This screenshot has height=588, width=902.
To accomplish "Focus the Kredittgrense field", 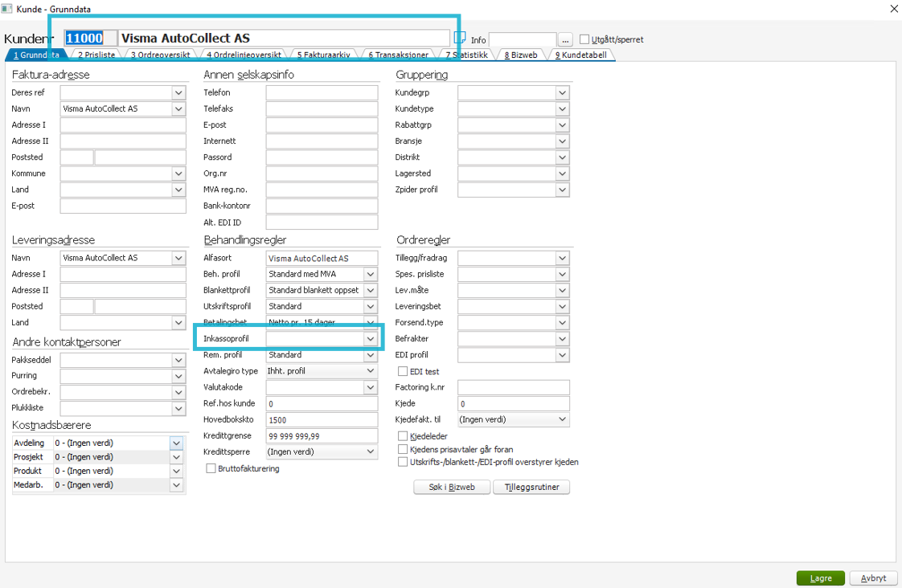I will coord(322,435).
